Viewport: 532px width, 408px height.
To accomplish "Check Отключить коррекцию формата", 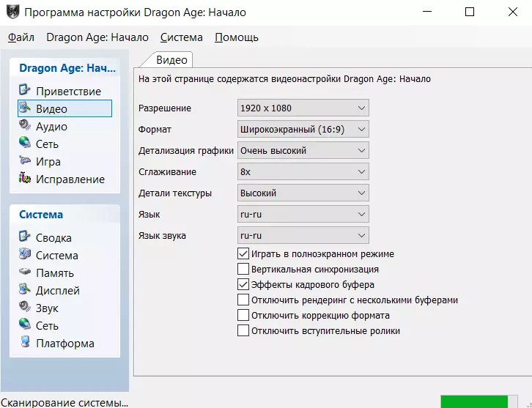I will (x=243, y=315).
